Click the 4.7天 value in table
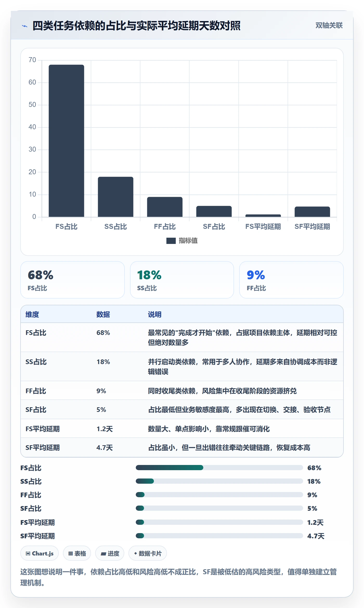 (x=105, y=448)
